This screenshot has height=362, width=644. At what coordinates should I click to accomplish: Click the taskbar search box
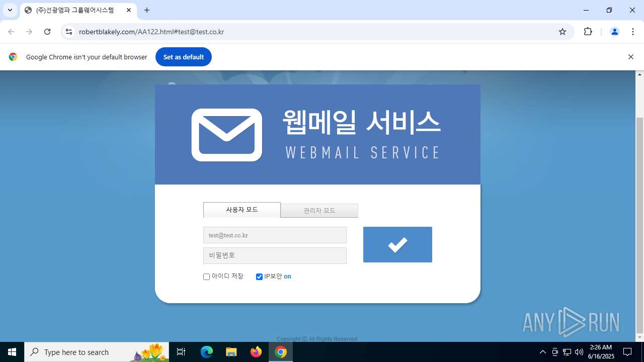click(x=98, y=352)
